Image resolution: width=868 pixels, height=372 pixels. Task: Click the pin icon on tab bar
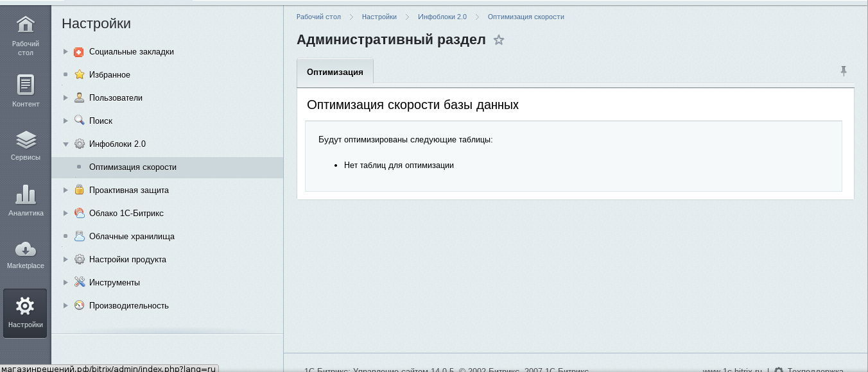point(844,71)
